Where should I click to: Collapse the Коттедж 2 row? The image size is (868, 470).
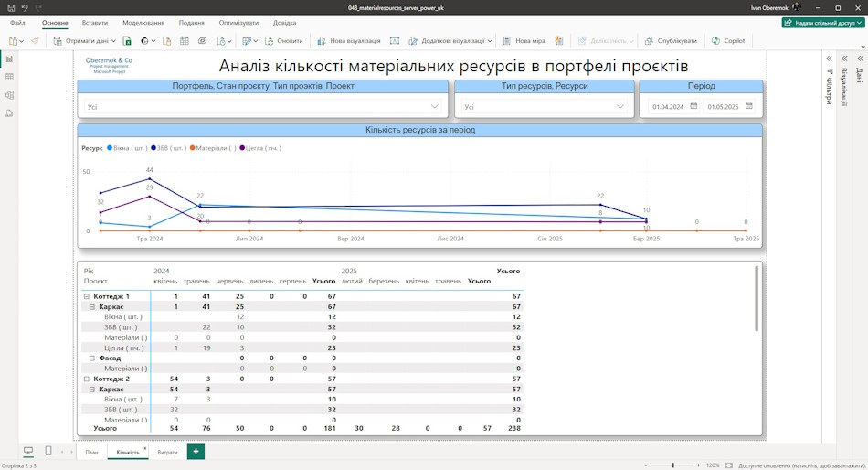click(x=87, y=379)
